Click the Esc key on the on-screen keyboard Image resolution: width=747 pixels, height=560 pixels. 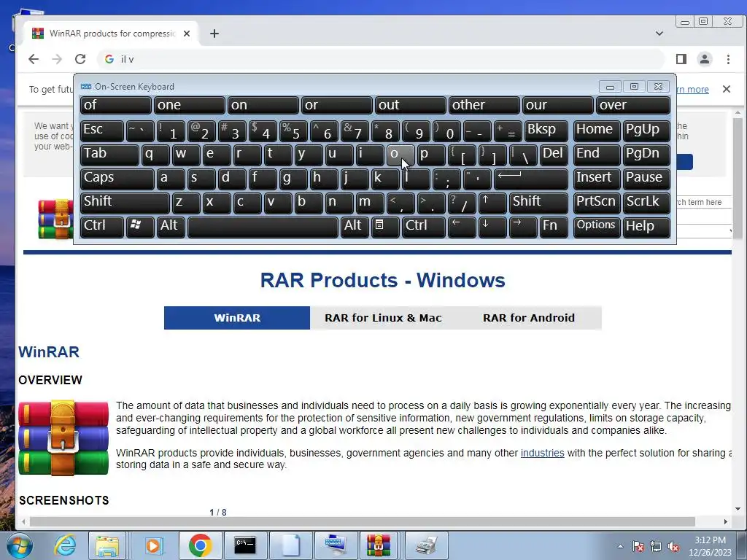102,130
